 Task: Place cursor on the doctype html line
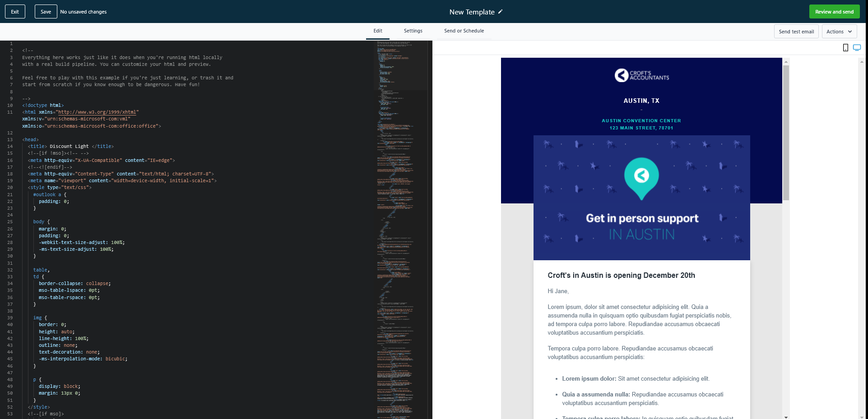(43, 105)
